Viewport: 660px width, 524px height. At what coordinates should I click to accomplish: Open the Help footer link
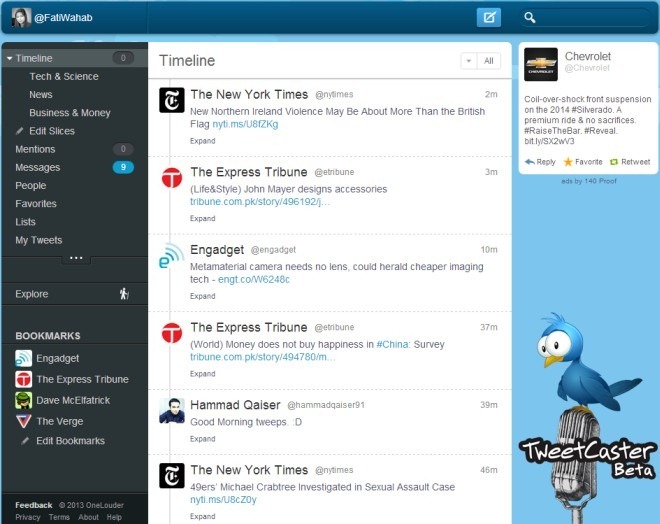click(114, 517)
